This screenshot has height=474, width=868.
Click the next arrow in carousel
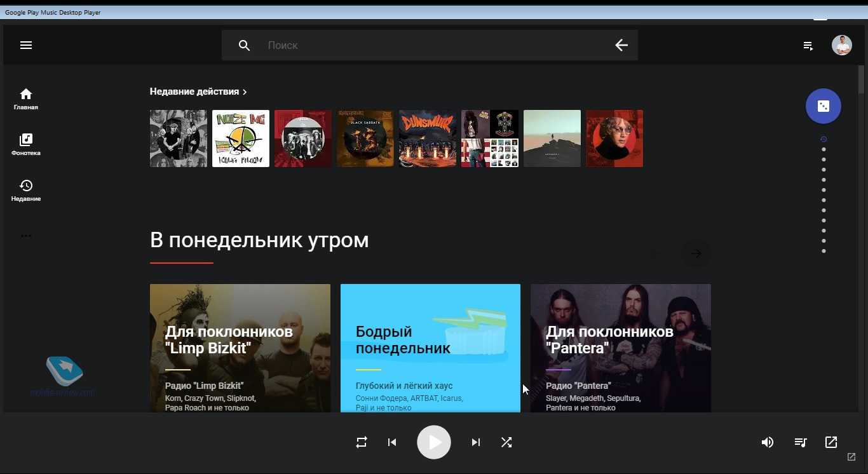point(696,254)
